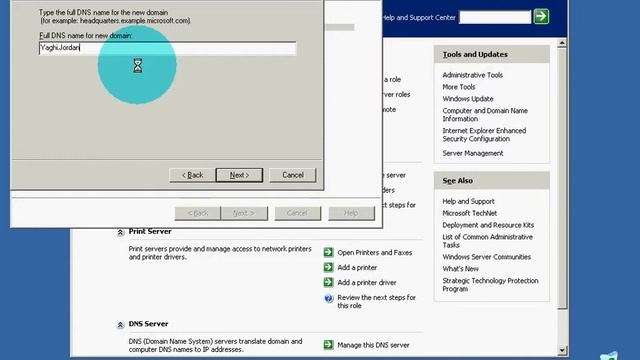
Task: Click the question icon beside Review the next steps
Action: (329, 298)
